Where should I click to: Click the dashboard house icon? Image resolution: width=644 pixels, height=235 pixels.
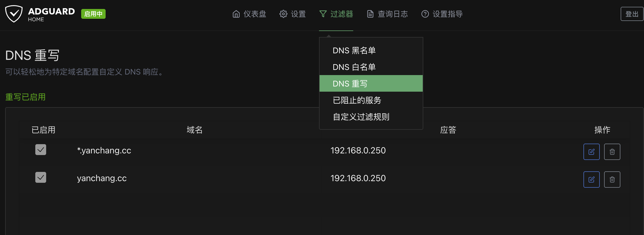236,14
